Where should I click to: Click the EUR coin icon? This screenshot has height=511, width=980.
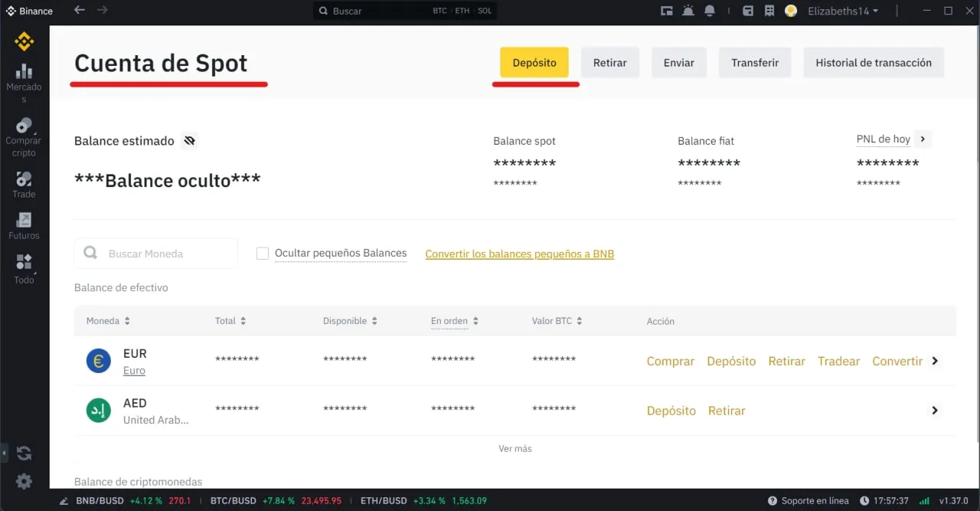[99, 361]
